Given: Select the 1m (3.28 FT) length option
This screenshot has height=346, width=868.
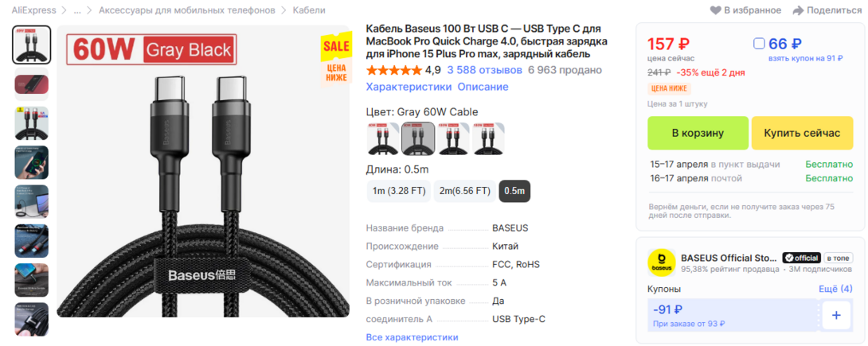Looking at the screenshot, I should tap(398, 191).
